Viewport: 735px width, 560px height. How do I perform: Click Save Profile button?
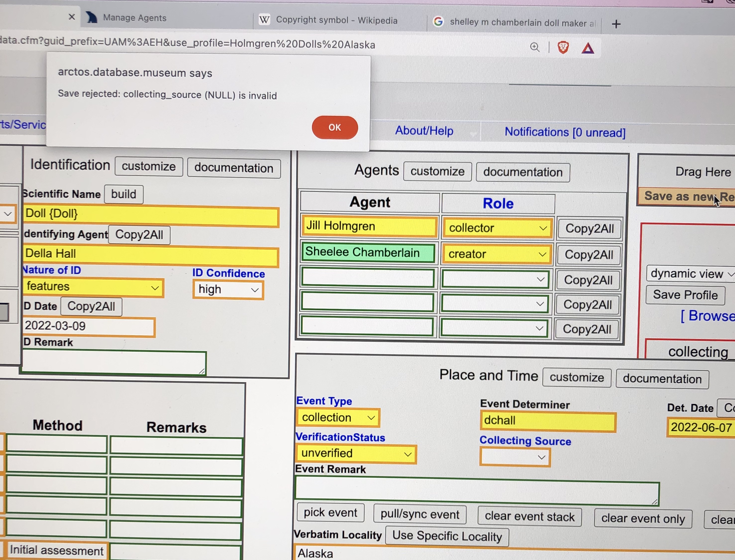pyautogui.click(x=685, y=295)
